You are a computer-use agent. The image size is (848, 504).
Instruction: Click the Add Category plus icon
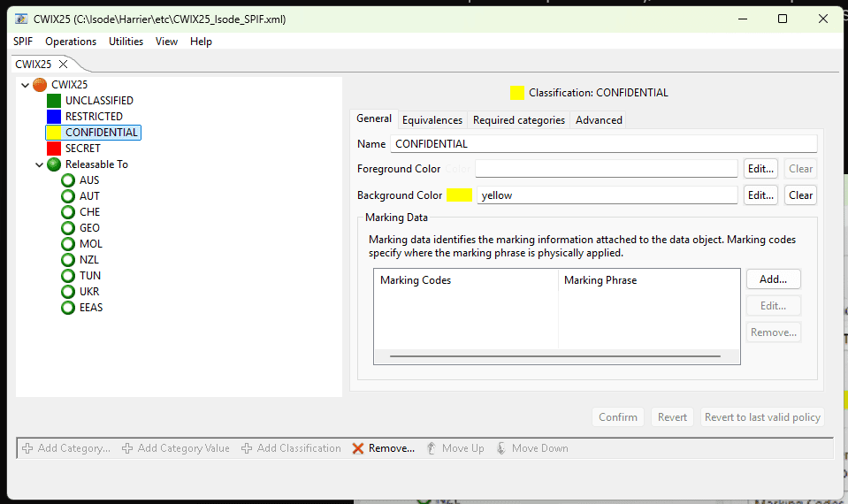click(x=27, y=448)
